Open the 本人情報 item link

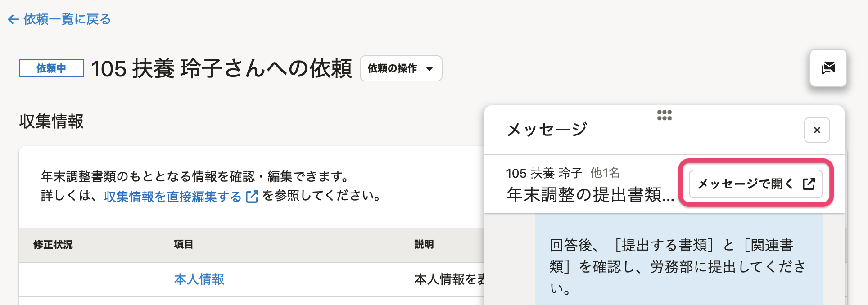point(199,279)
